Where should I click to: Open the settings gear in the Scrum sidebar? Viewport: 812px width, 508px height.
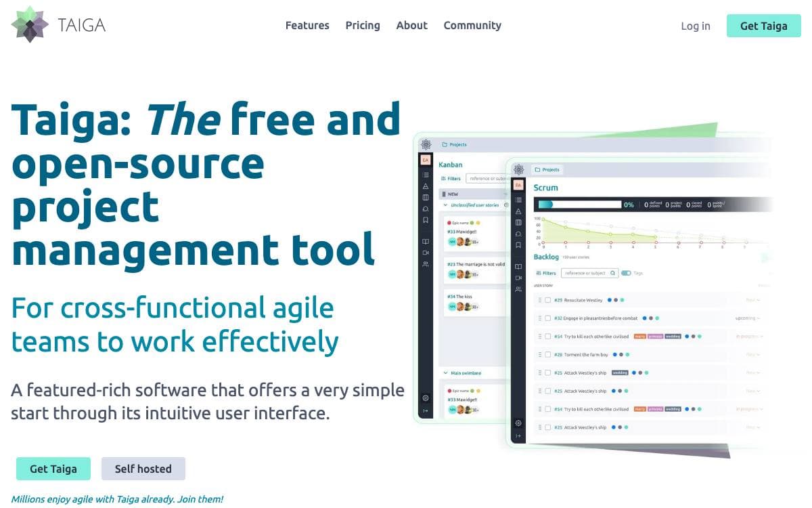518,423
